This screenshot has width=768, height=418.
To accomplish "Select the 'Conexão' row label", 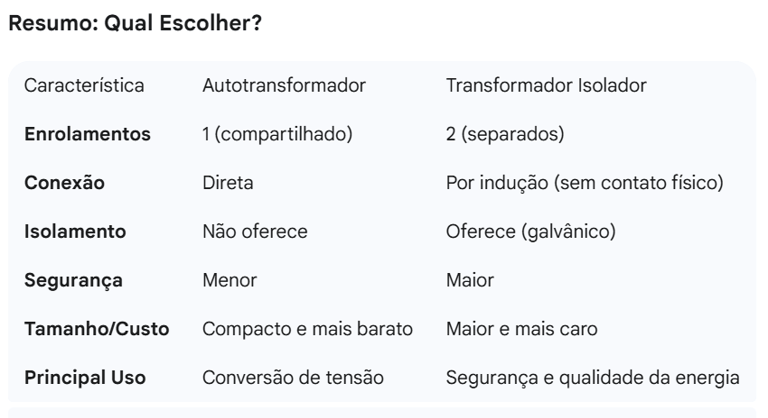I will [65, 183].
